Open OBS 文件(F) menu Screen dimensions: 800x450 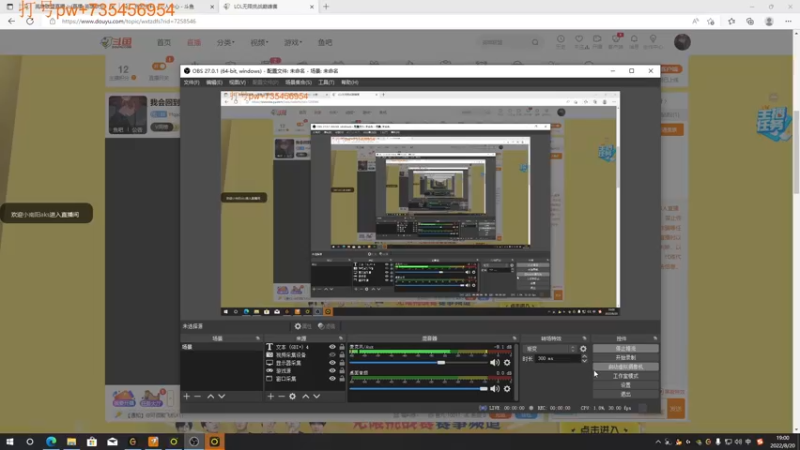191,82
